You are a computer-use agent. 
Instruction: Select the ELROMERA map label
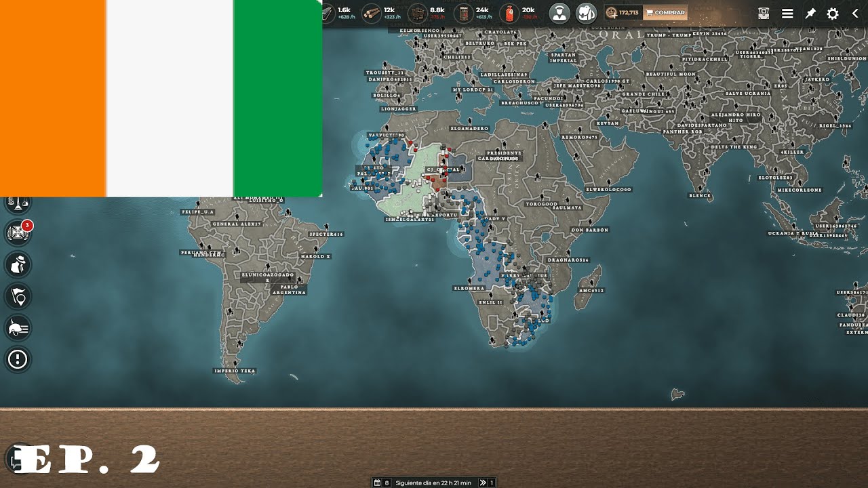point(469,288)
